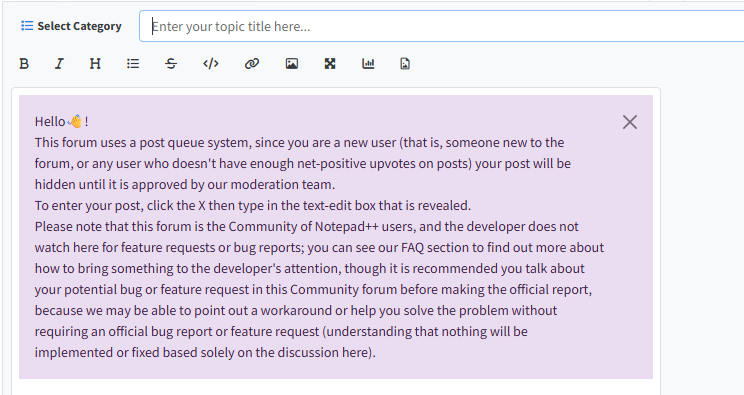Click the topic title input field

441,26
